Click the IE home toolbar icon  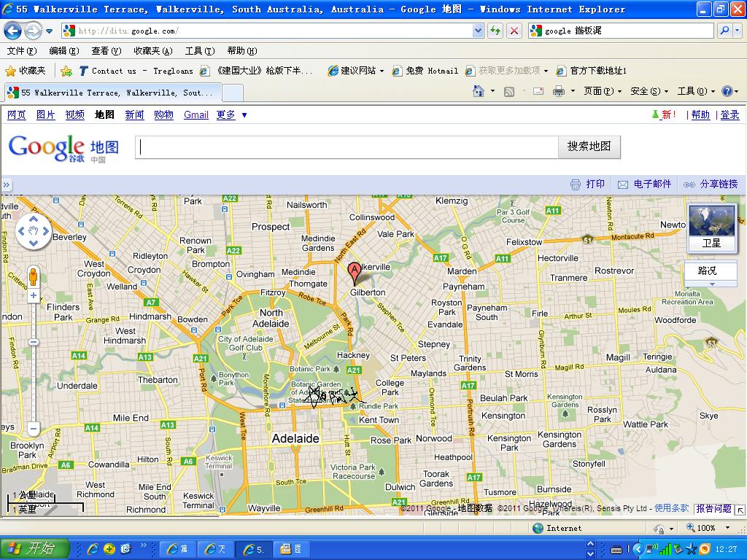coord(479,91)
